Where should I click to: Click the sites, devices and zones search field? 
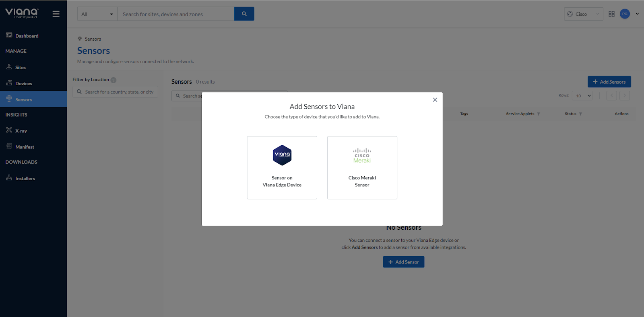[x=175, y=14]
